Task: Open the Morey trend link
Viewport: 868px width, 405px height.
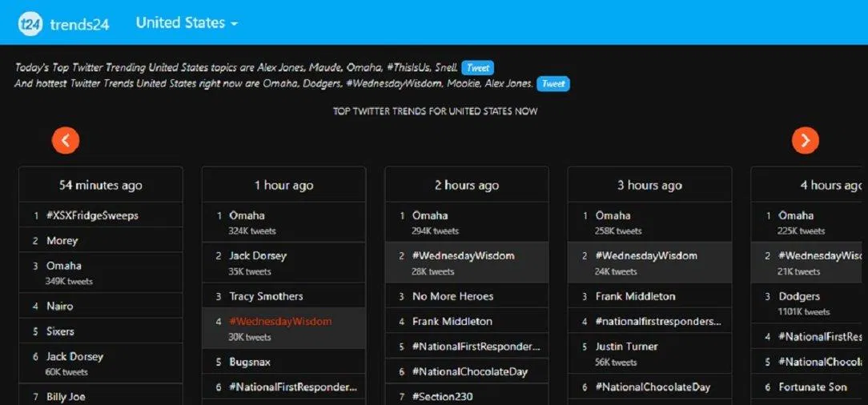Action: tap(62, 241)
